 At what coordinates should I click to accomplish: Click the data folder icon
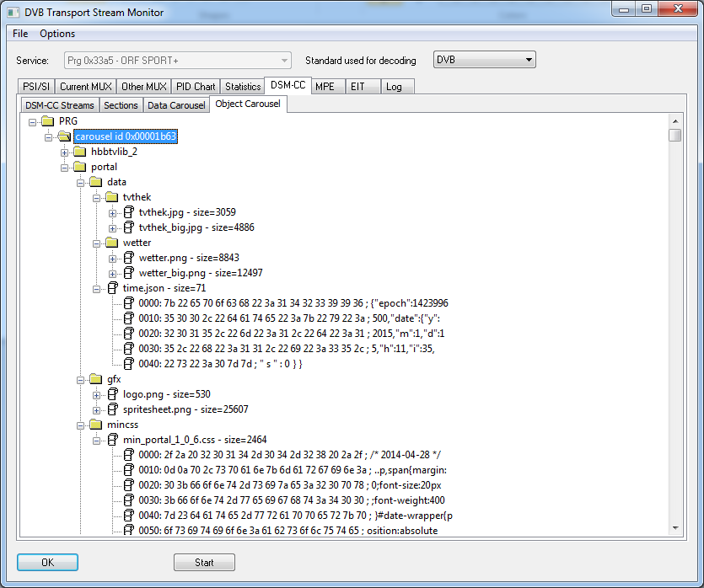95,182
